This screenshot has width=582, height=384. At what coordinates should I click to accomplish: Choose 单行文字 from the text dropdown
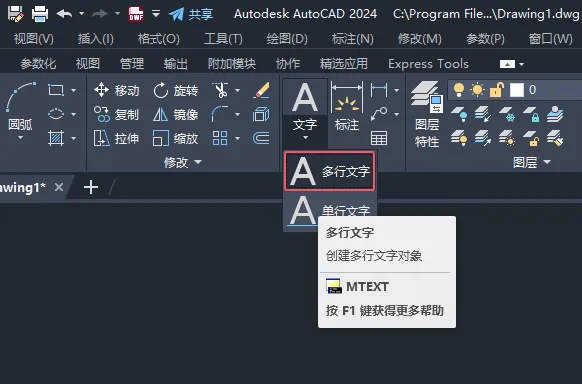330,210
